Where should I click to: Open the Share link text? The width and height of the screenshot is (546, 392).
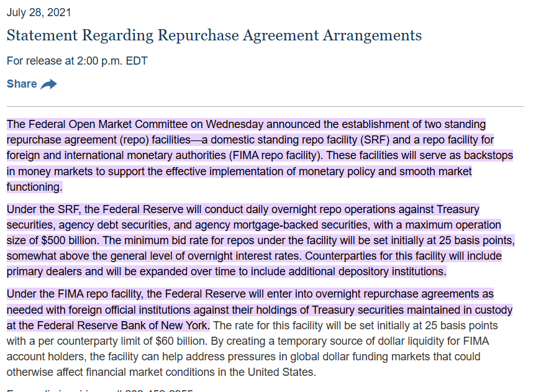(x=22, y=84)
